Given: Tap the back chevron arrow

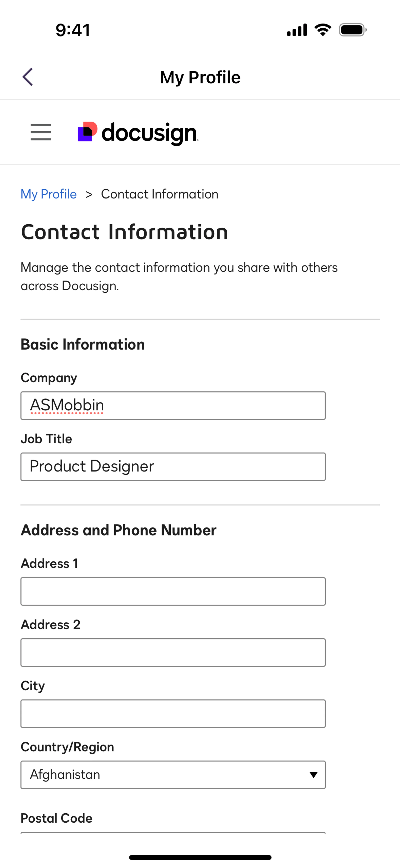Looking at the screenshot, I should pos(28,77).
